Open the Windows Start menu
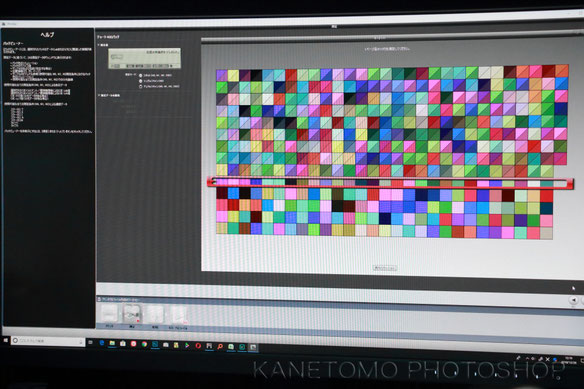The image size is (584, 389). [6, 341]
